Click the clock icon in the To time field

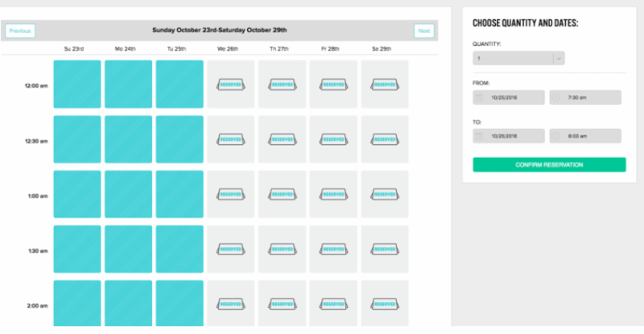[556, 137]
